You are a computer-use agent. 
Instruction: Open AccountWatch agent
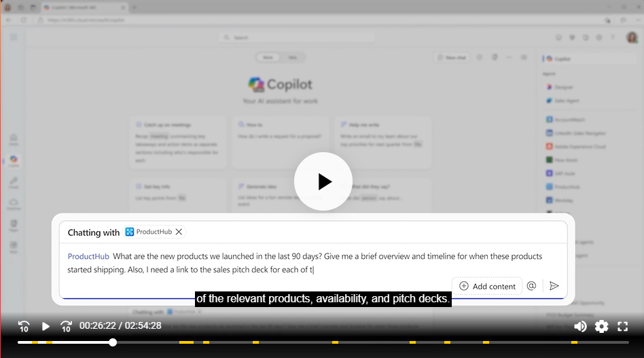[565, 120]
